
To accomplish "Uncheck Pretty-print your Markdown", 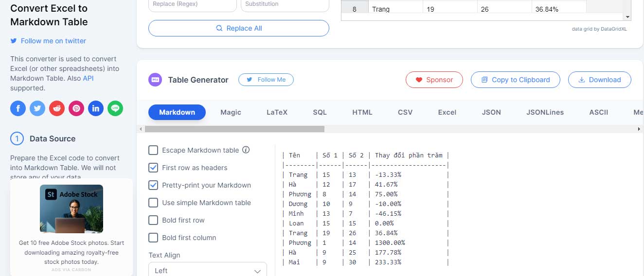I will [153, 185].
